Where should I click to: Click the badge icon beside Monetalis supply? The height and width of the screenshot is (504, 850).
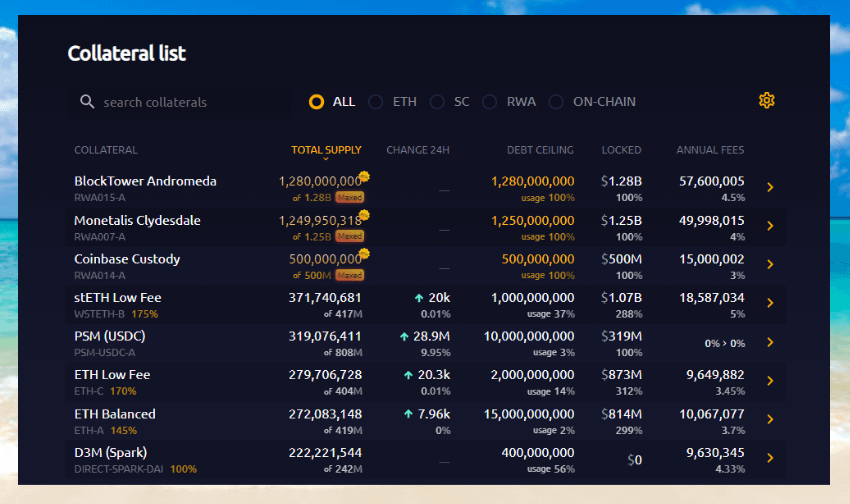coord(365,216)
